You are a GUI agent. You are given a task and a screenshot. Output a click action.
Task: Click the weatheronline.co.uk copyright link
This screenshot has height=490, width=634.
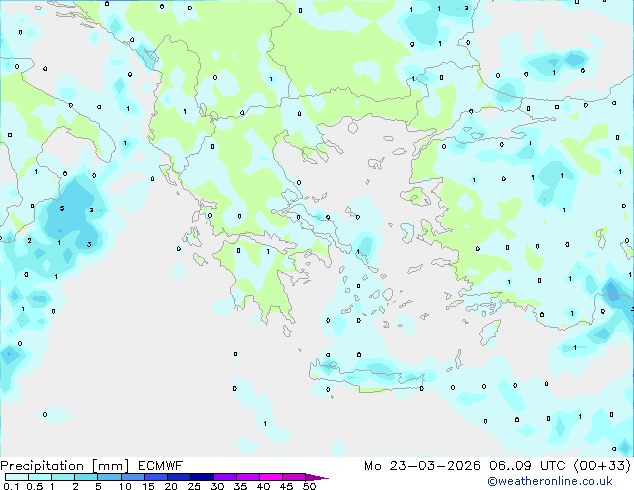click(550, 481)
